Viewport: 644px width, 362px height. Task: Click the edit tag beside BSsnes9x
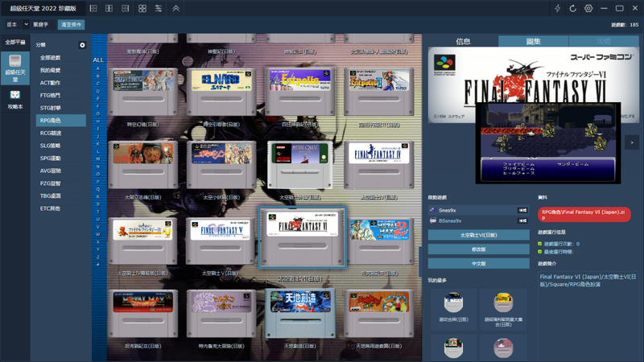tap(522, 220)
